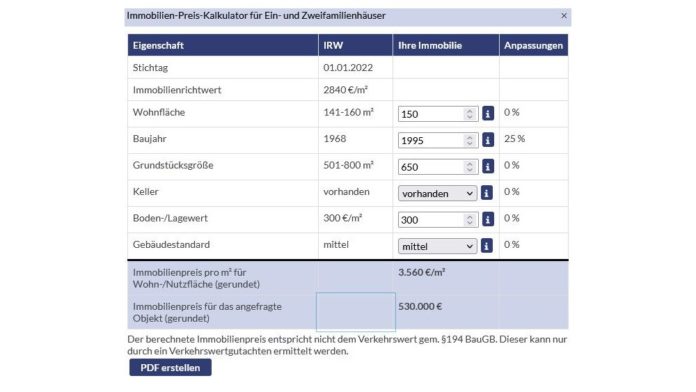Viewport: 696px width, 392px height.
Task: Open info icon for Gebäudestandard row
Action: coord(486,246)
